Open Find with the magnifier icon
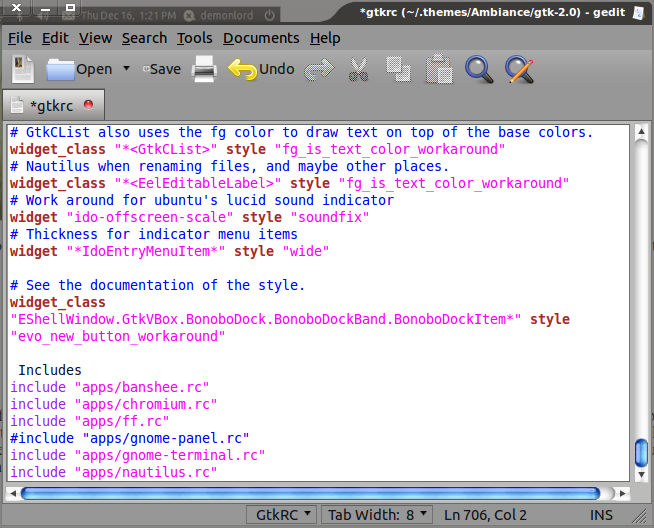This screenshot has width=654, height=528. (x=480, y=69)
